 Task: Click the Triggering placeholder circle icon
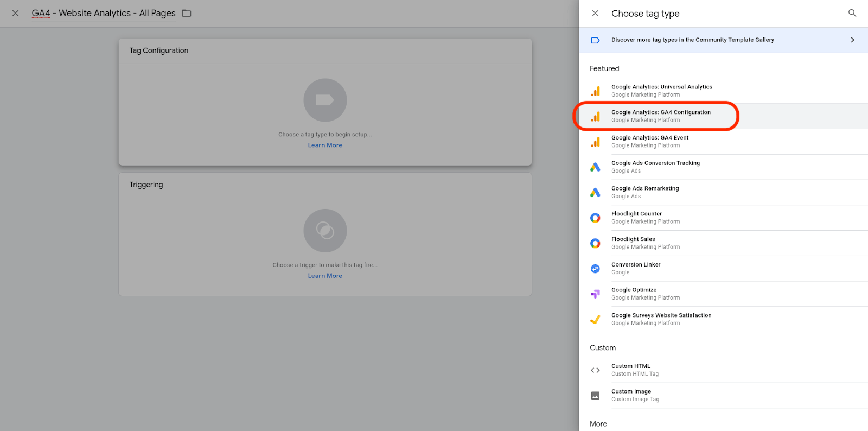pyautogui.click(x=325, y=231)
